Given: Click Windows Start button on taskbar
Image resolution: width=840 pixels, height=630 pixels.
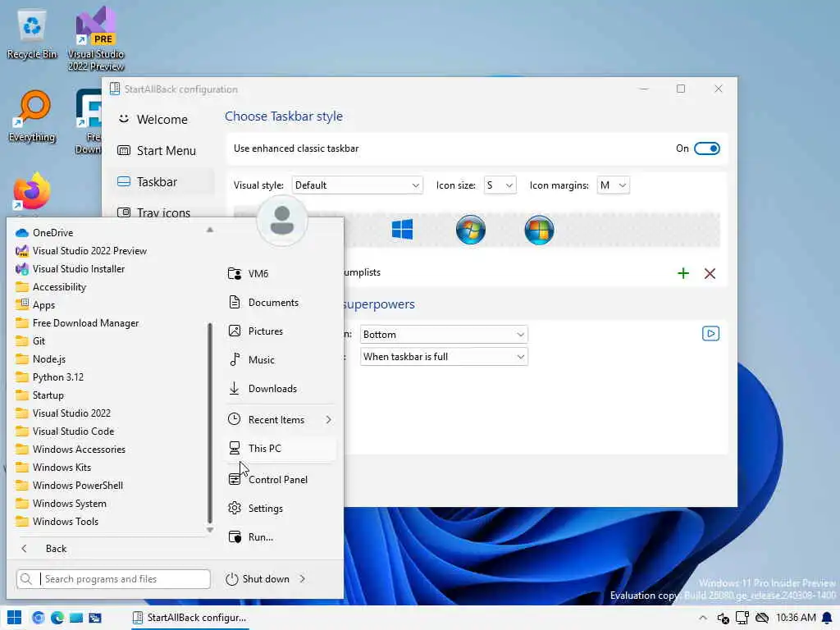Looking at the screenshot, I should [x=15, y=618].
